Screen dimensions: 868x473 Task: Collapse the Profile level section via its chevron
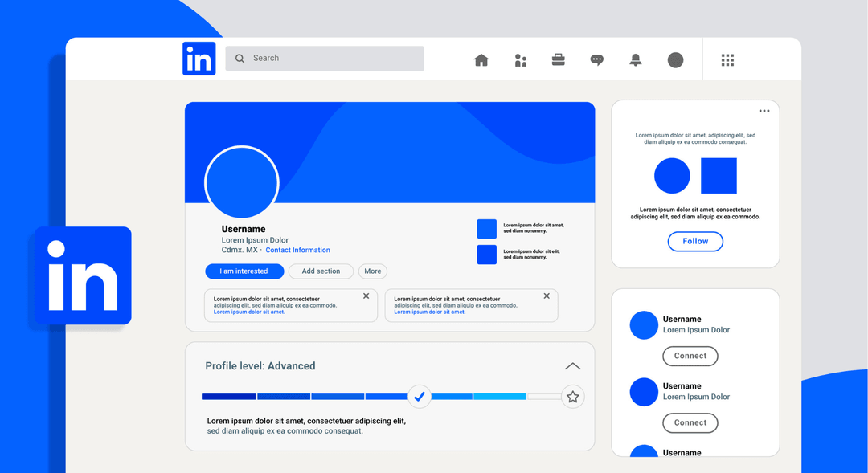[x=572, y=365]
